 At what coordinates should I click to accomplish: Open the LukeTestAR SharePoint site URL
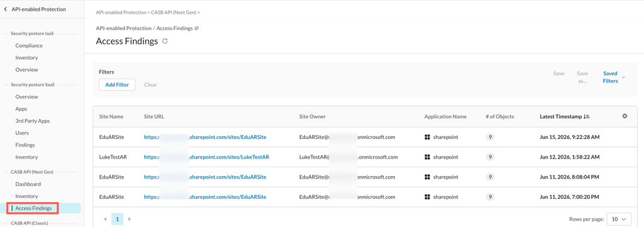pyautogui.click(x=206, y=157)
